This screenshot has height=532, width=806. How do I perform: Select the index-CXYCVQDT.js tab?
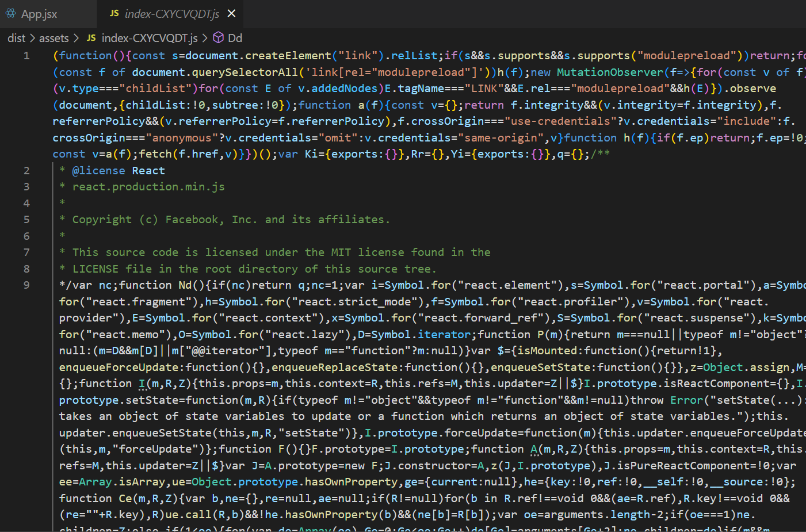pos(171,14)
